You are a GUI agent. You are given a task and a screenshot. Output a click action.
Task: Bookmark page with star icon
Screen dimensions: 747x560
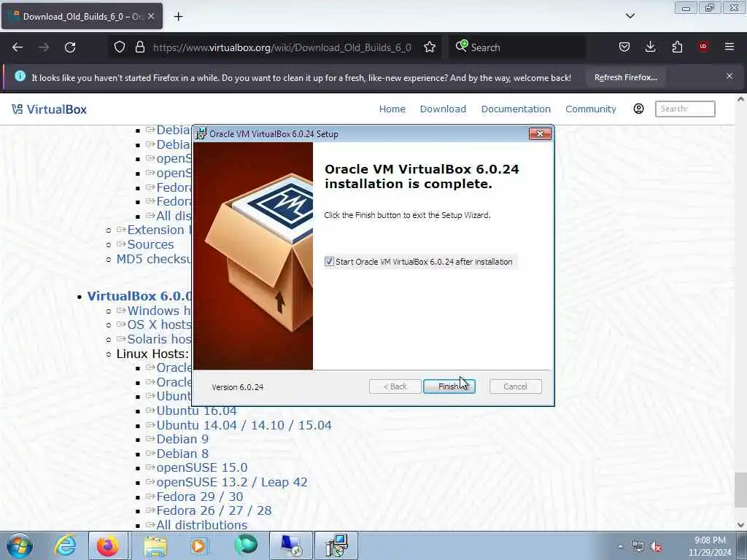(429, 47)
